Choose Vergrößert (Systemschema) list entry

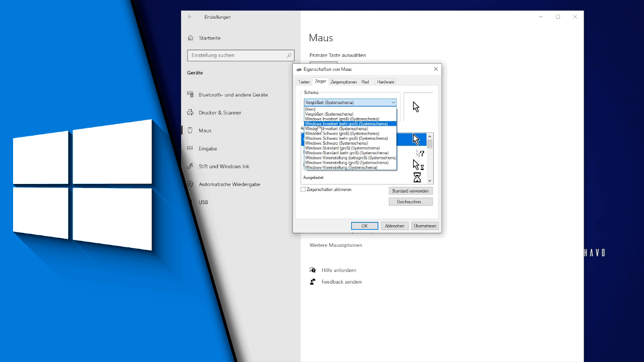point(350,114)
